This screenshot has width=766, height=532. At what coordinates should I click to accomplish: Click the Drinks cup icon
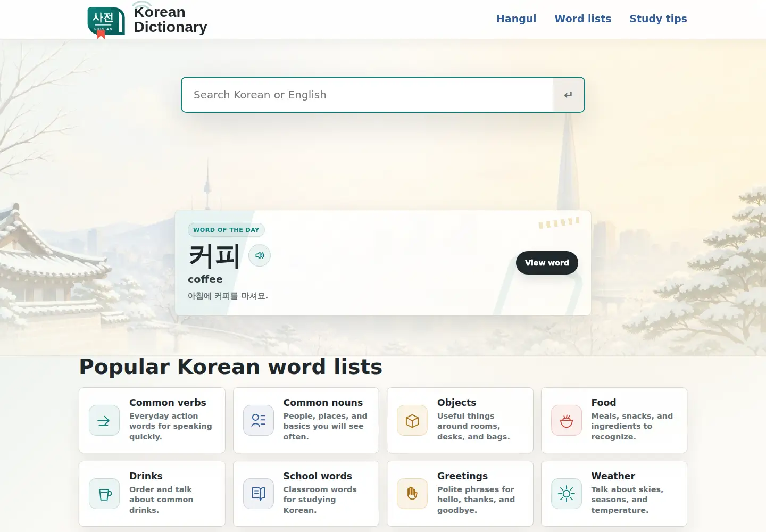tap(104, 494)
